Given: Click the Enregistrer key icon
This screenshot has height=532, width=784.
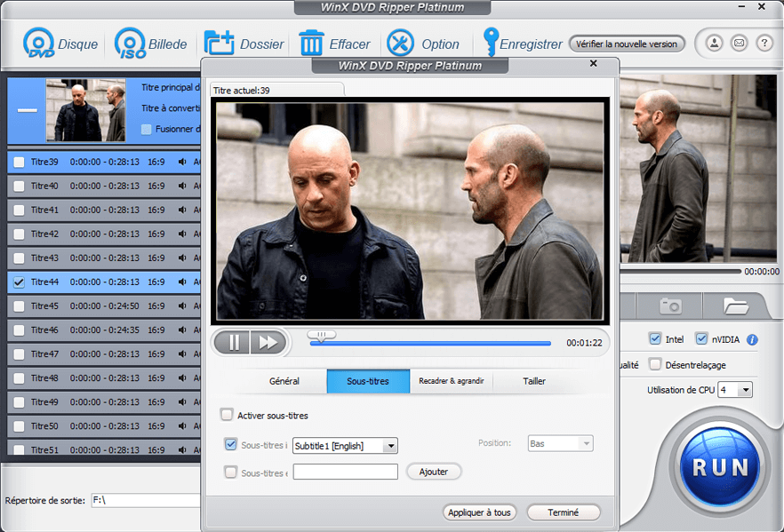Looking at the screenshot, I should pyautogui.click(x=491, y=42).
